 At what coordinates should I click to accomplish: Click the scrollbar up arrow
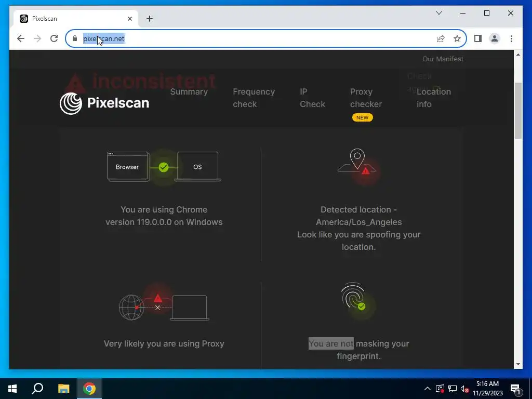point(518,55)
